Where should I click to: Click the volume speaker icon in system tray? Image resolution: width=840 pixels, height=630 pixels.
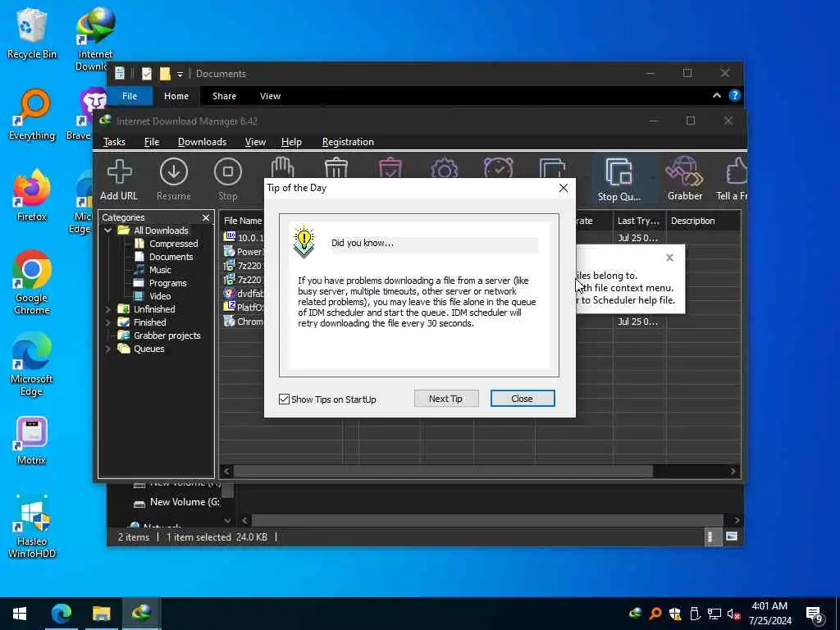[x=733, y=614]
